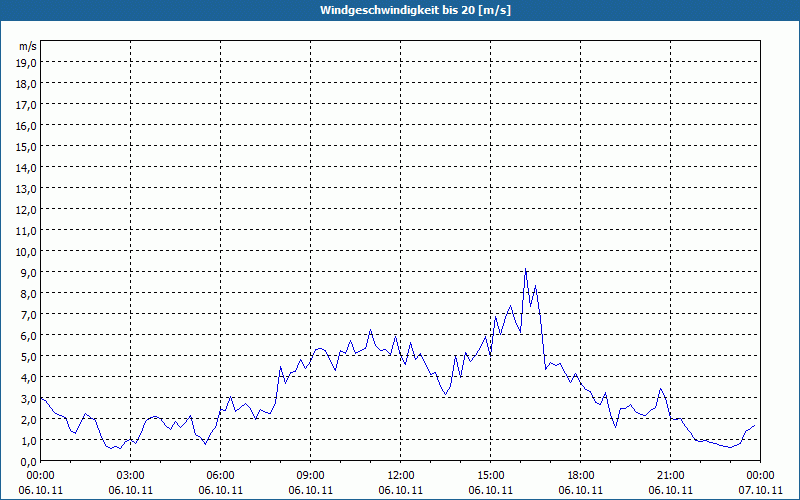Pick the '7,0' y-axis value
The width and height of the screenshot is (800, 500).
coord(29,315)
